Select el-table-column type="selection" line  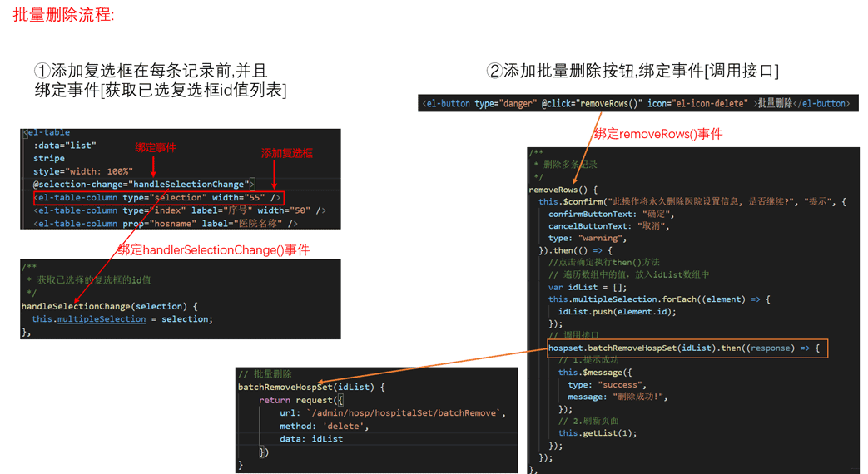coord(158,197)
